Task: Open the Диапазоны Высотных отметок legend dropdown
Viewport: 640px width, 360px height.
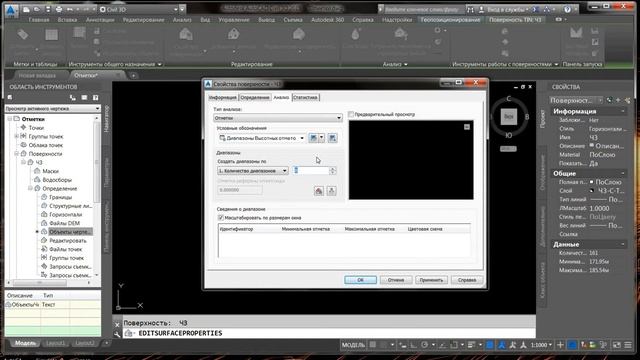Action: tap(262, 138)
